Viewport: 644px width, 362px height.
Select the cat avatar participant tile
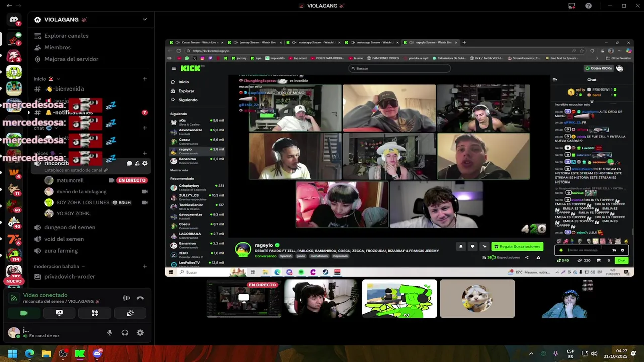pos(477,299)
